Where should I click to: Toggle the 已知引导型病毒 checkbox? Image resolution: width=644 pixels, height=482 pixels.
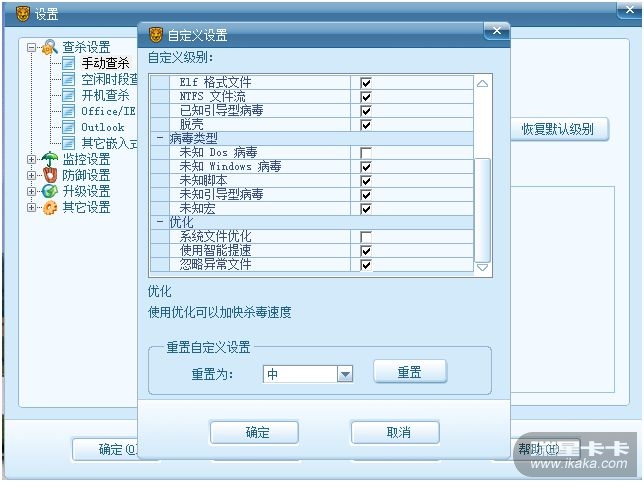click(x=366, y=110)
